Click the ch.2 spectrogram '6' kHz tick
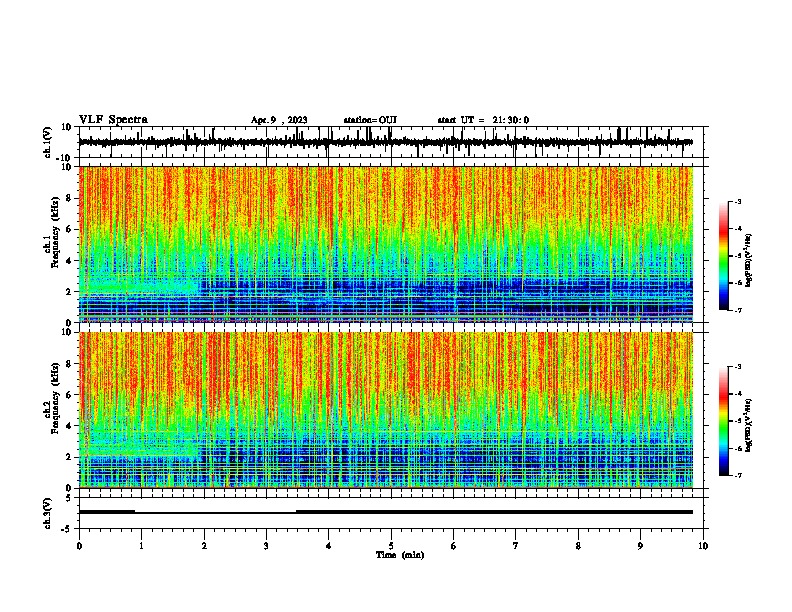 point(69,395)
